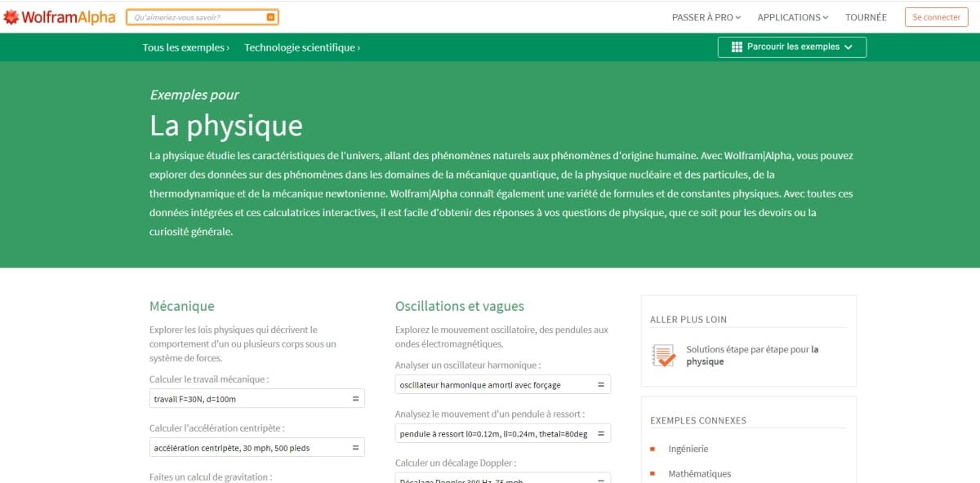980x483 pixels.
Task: Click 'Faites un calcul de gravitation :' label
Action: (211, 476)
